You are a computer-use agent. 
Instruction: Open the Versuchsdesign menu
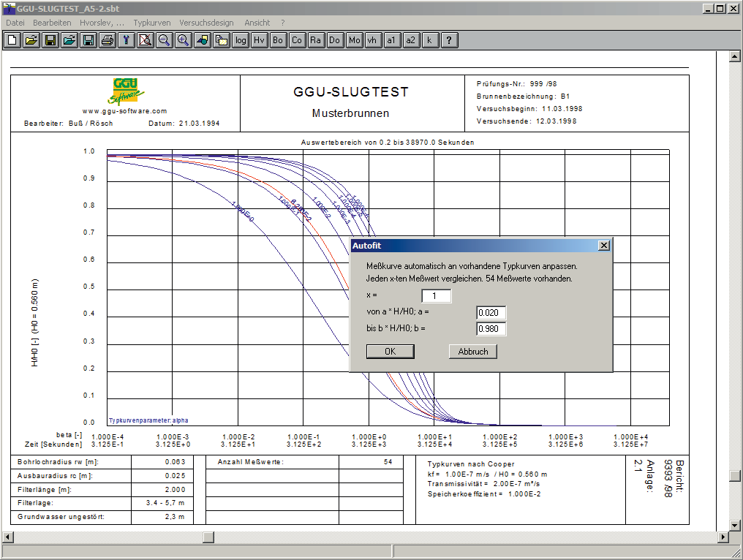coord(207,23)
